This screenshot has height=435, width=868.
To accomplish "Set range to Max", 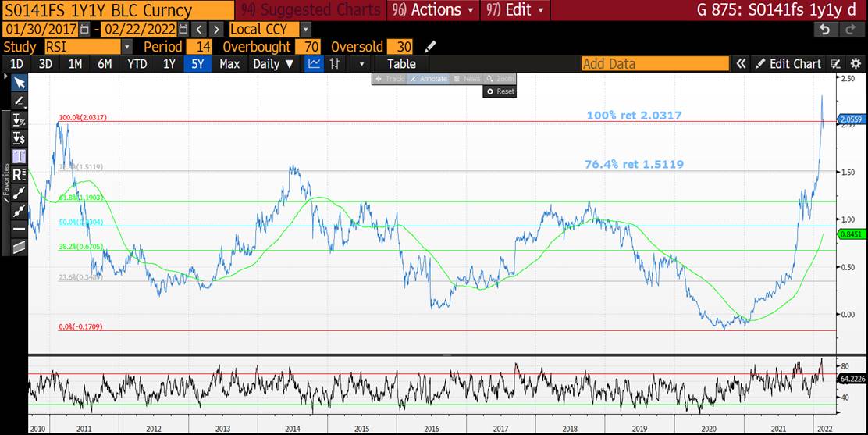I will click(229, 64).
